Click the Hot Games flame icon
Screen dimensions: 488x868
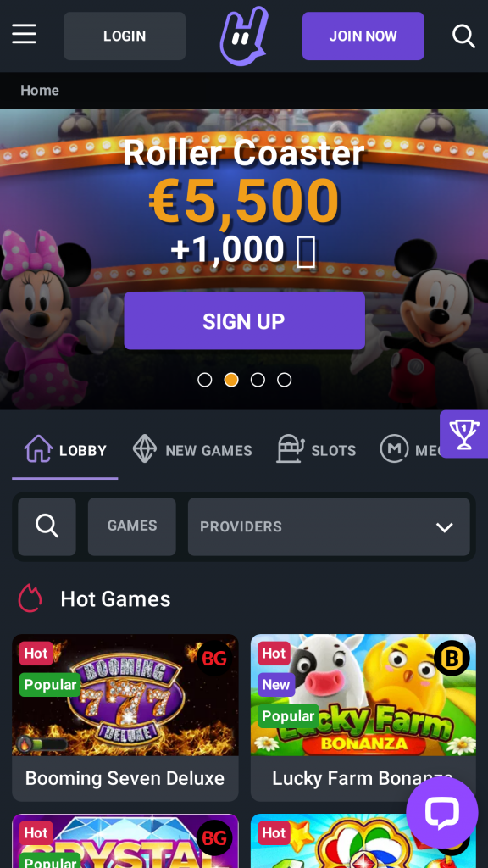point(30,599)
